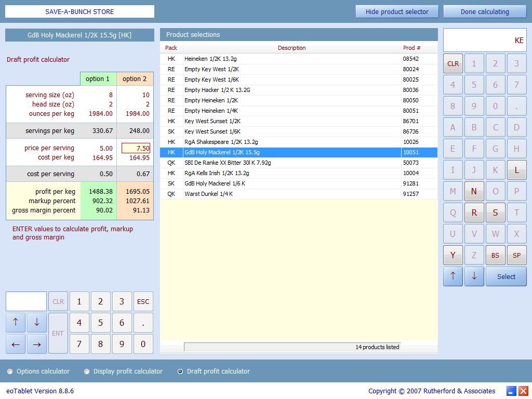Click option 2 price per serving field 7.50
This screenshot has height=399, width=532.
136,148
